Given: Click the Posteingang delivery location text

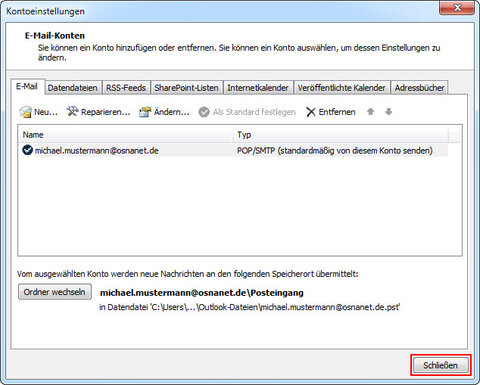Looking at the screenshot, I should pos(202,293).
